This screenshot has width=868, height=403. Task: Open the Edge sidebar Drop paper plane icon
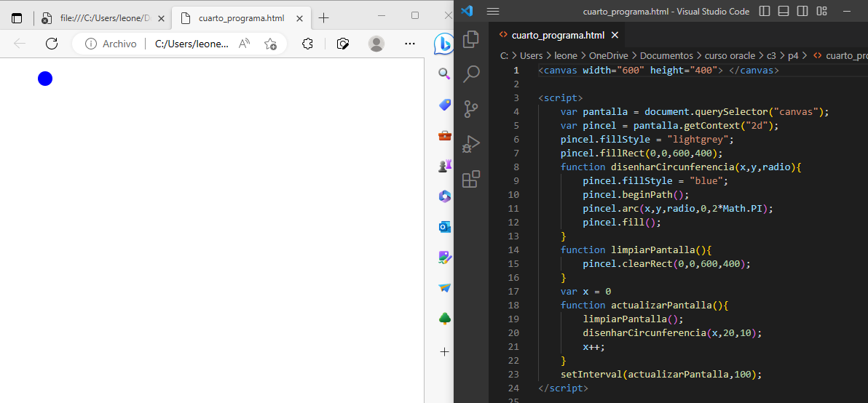444,288
